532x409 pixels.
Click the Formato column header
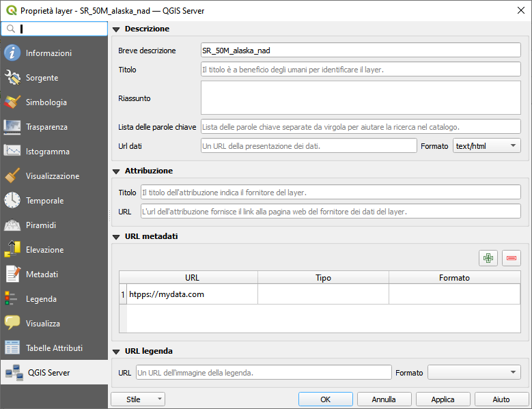click(454, 278)
